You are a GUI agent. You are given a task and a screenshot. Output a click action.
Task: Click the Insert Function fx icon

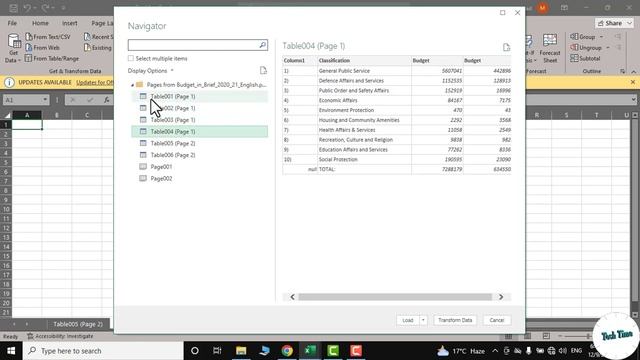click(x=106, y=100)
